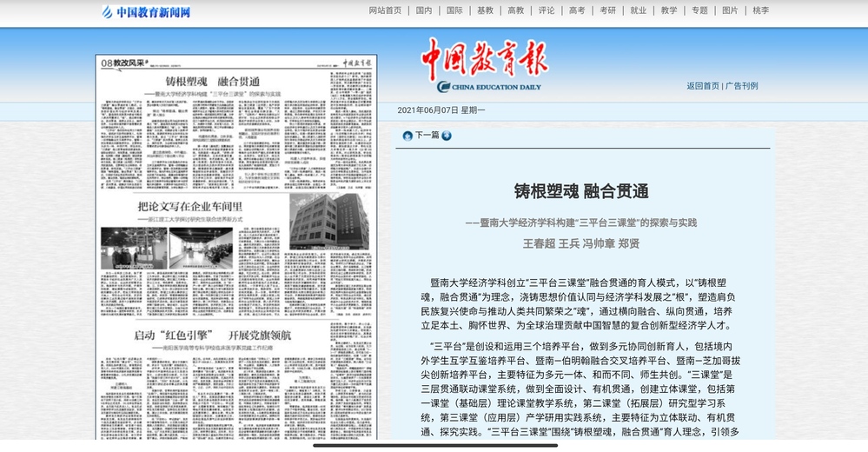The image size is (868, 452).
Task: Click the left arrow icon beside 下一篇
Action: (x=407, y=136)
